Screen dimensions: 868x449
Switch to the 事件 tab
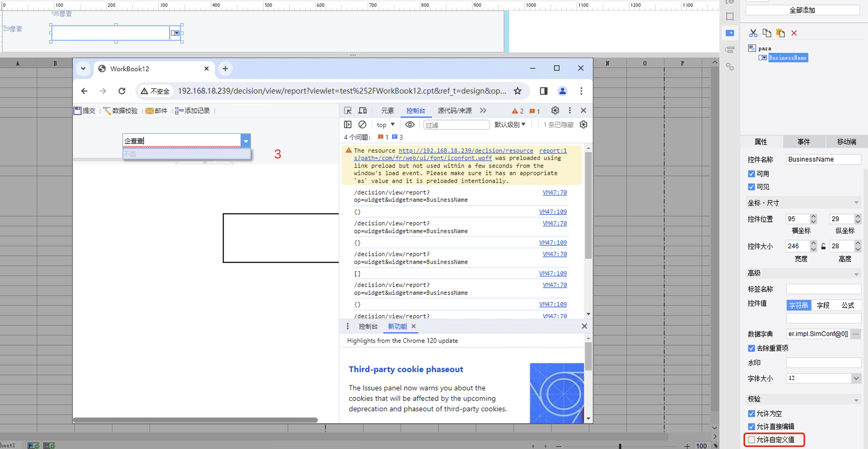[x=804, y=142]
